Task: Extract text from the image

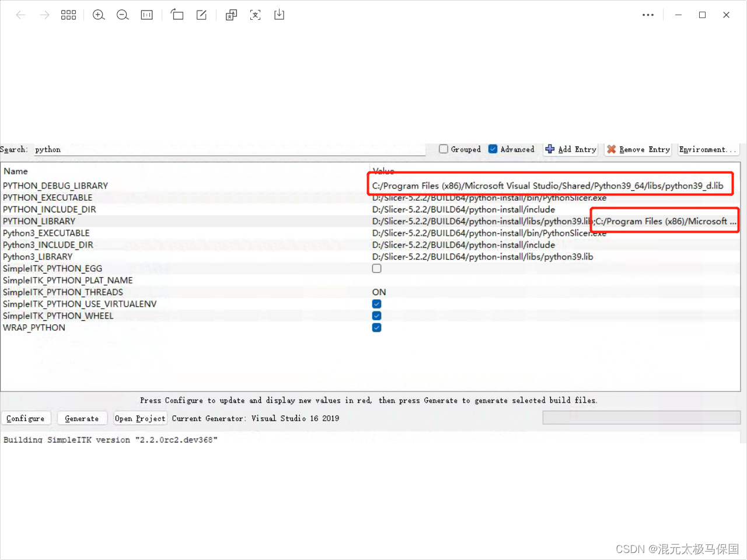Action: (255, 15)
